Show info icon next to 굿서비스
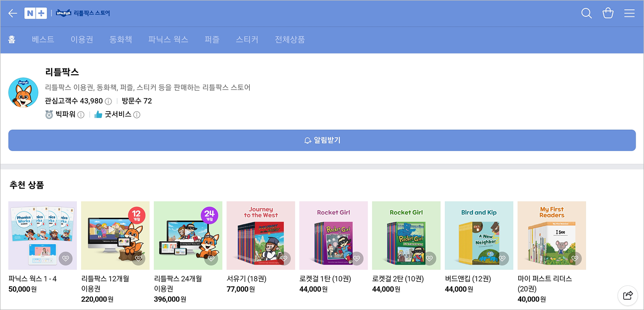644x310 pixels. coord(137,115)
